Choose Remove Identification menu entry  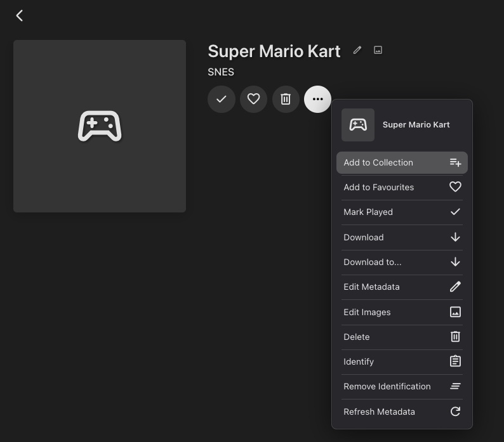(x=402, y=386)
